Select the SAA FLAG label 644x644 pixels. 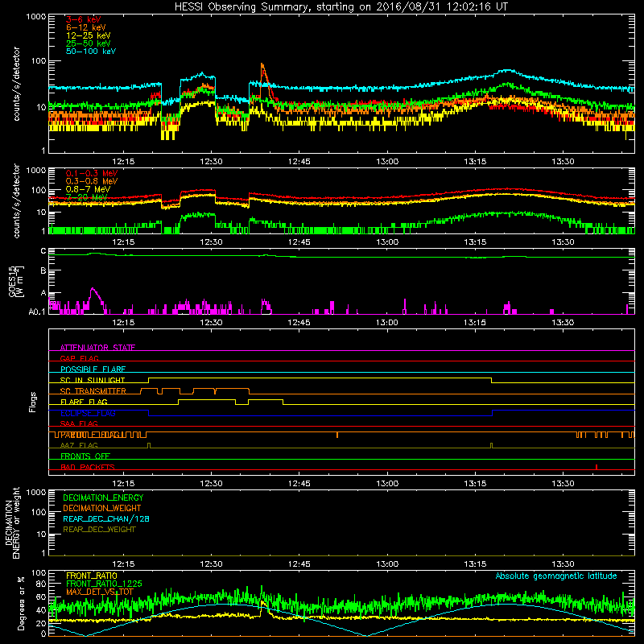click(x=79, y=424)
